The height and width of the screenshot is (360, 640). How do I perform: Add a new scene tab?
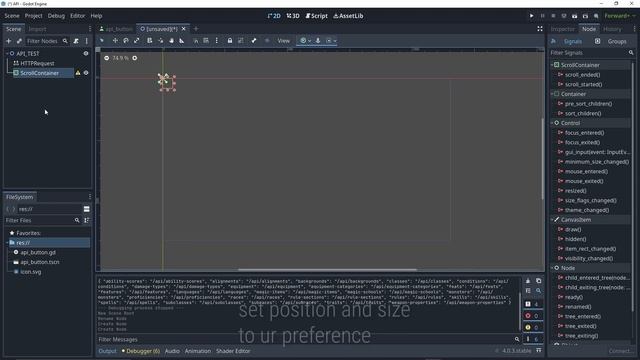pos(196,29)
